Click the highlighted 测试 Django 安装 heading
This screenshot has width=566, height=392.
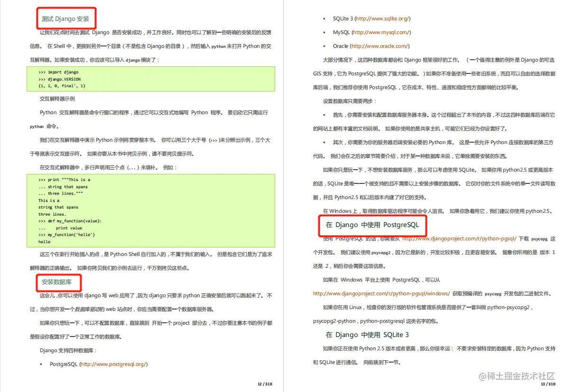coord(66,18)
